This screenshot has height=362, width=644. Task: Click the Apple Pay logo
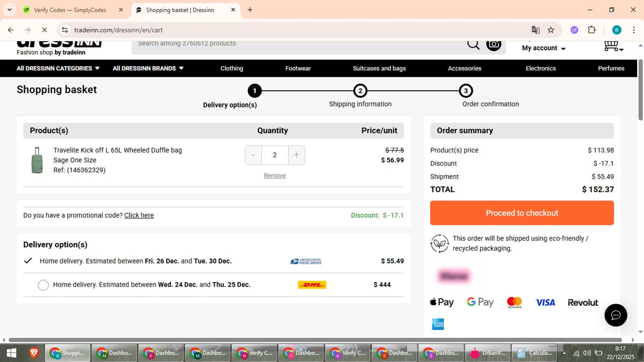coord(442,302)
